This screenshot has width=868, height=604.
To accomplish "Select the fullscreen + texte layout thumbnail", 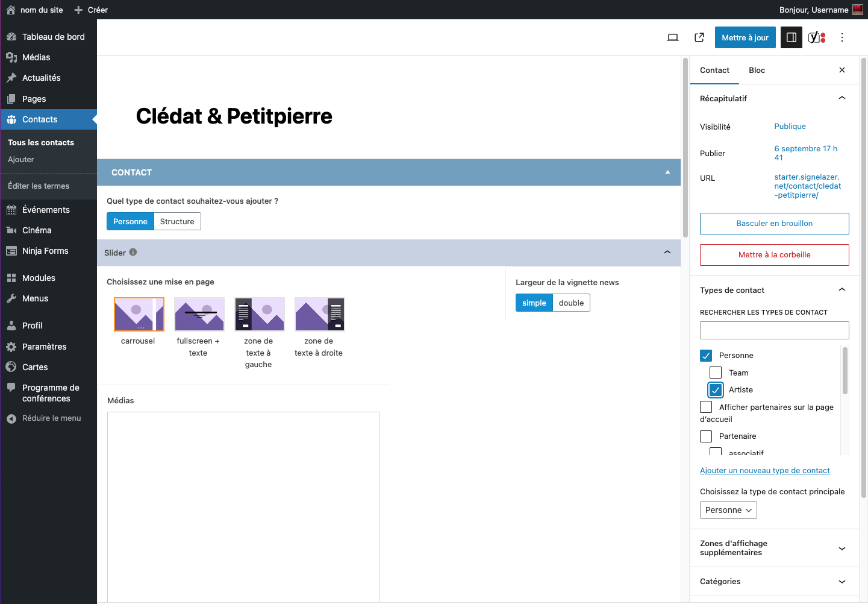I will [x=199, y=314].
